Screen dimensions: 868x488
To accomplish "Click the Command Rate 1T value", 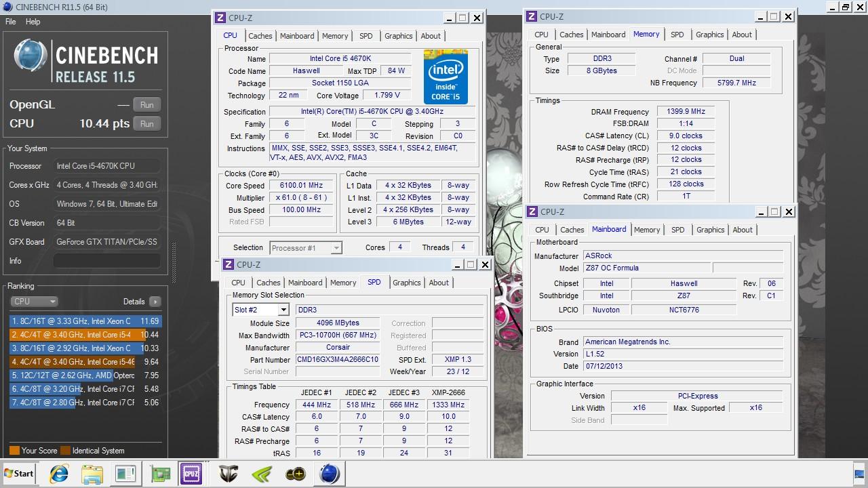I will [686, 197].
